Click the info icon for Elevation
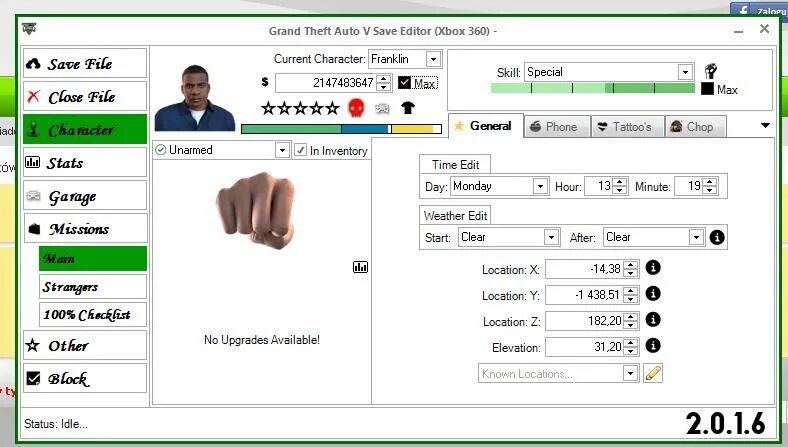The width and height of the screenshot is (788, 447). pyautogui.click(x=653, y=345)
